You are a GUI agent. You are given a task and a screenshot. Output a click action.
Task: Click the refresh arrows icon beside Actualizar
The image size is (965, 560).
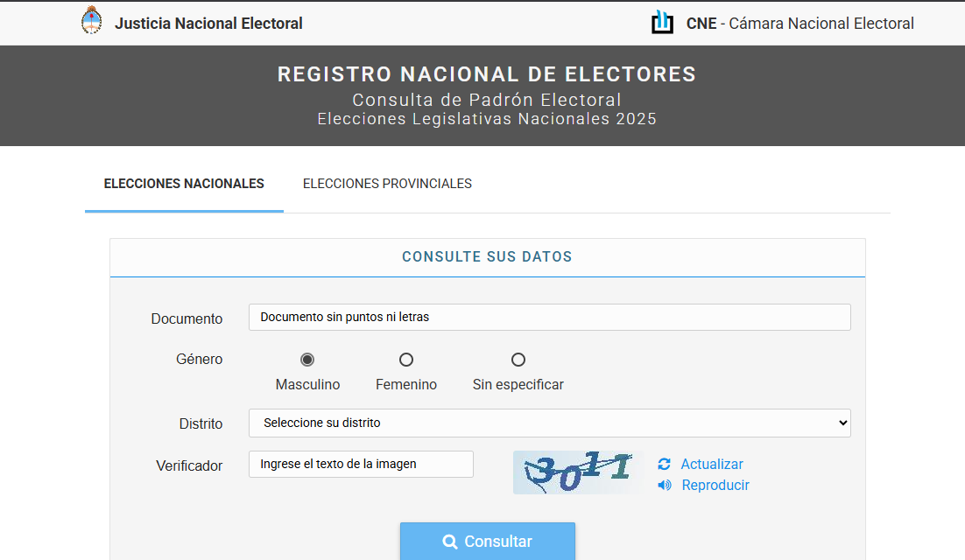tap(664, 464)
